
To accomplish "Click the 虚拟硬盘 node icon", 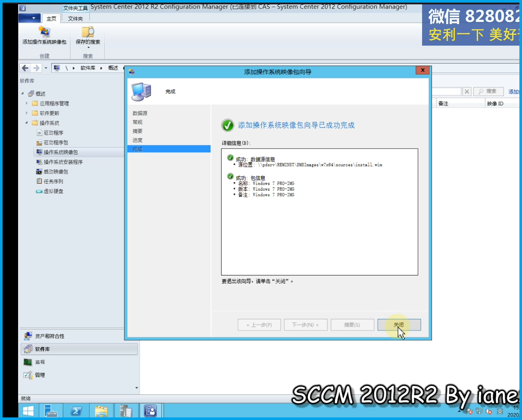I will (x=39, y=191).
